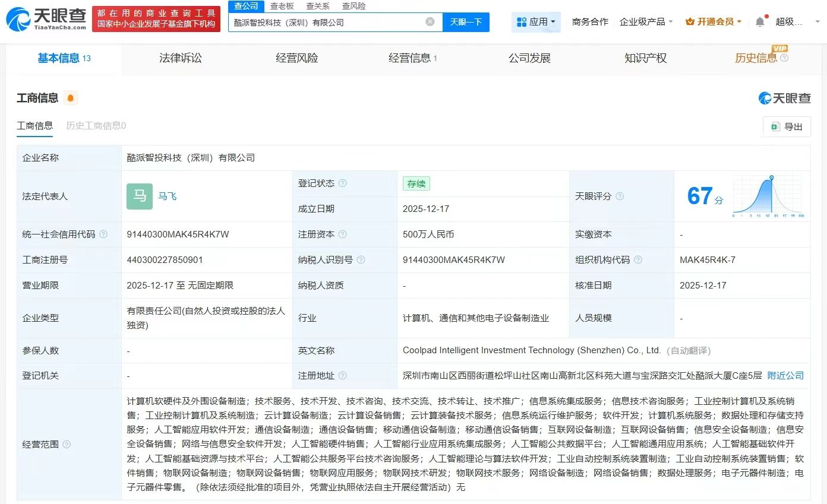This screenshot has height=504, width=827.
Task: Click the company name search input field
Action: pos(327,22)
